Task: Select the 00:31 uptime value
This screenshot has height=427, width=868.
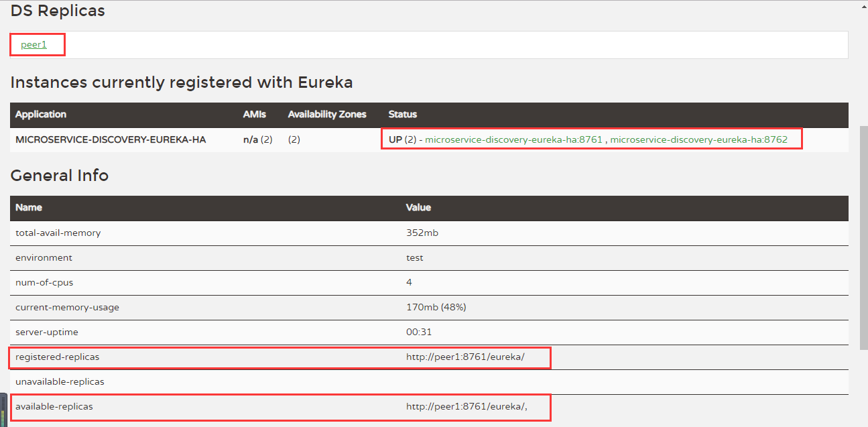Action: [x=418, y=332]
